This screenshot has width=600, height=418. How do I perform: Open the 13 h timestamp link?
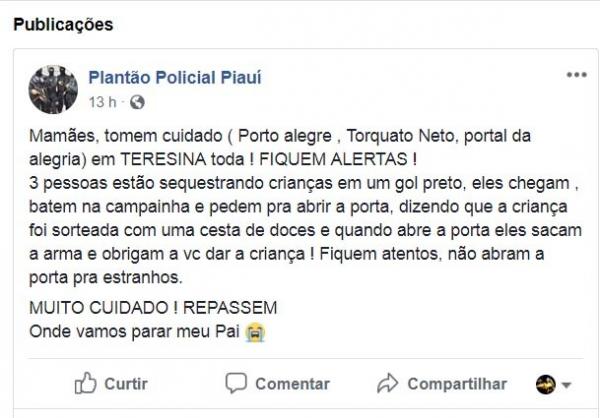(102, 102)
